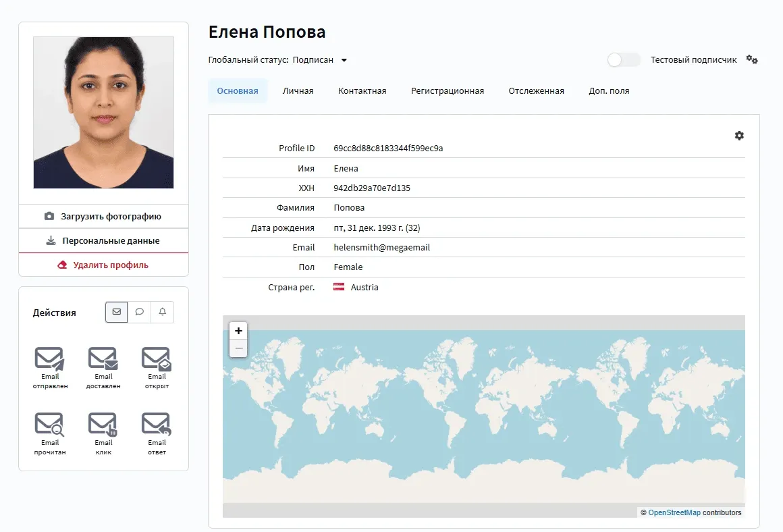
Task: Open the gear settings in the profile panel
Action: click(x=739, y=136)
